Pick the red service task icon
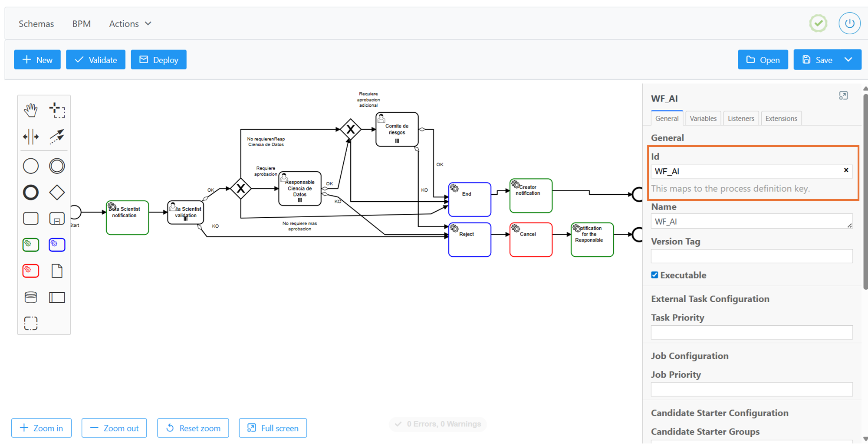868x448 pixels. tap(31, 271)
